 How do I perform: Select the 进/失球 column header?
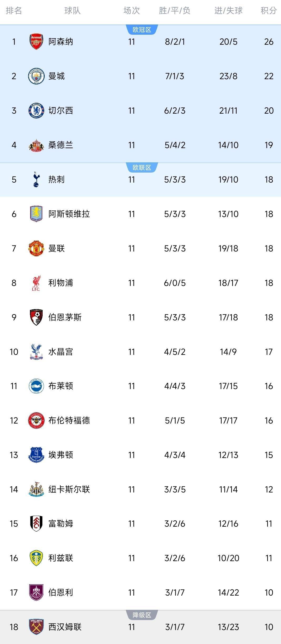click(x=228, y=11)
